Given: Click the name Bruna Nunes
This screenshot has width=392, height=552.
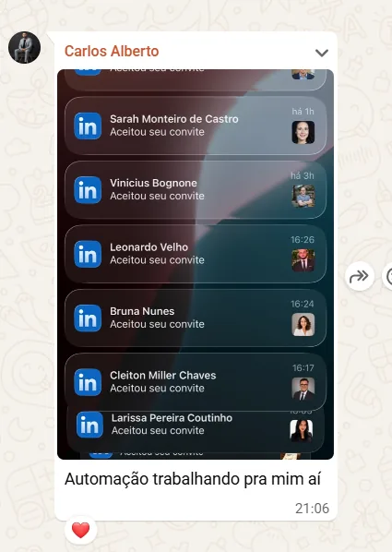Looking at the screenshot, I should click(142, 311).
